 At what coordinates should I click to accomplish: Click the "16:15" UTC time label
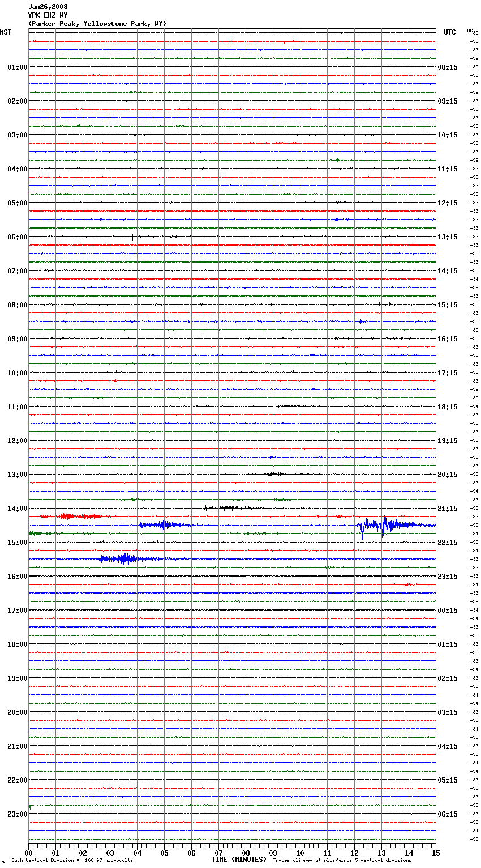(x=448, y=339)
